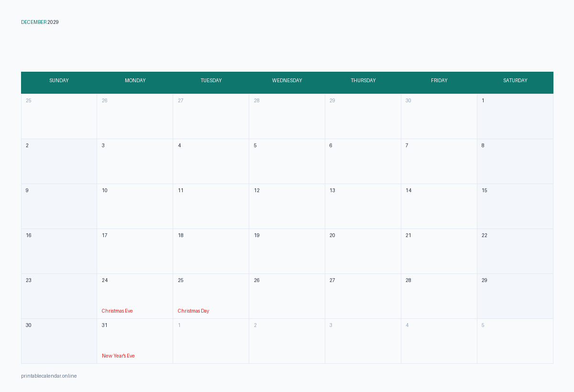The height and width of the screenshot is (392, 574).
Task: Select Tuesday December 4 in second row
Action: pos(211,161)
